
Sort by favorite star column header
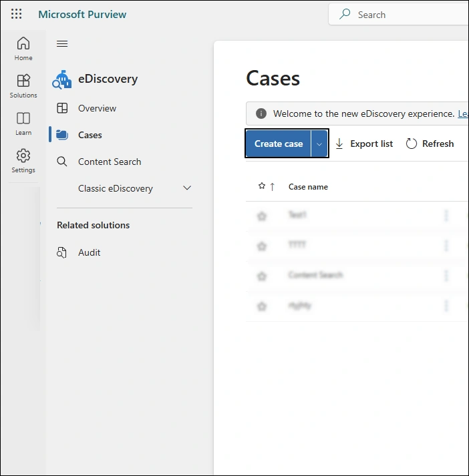coord(267,186)
